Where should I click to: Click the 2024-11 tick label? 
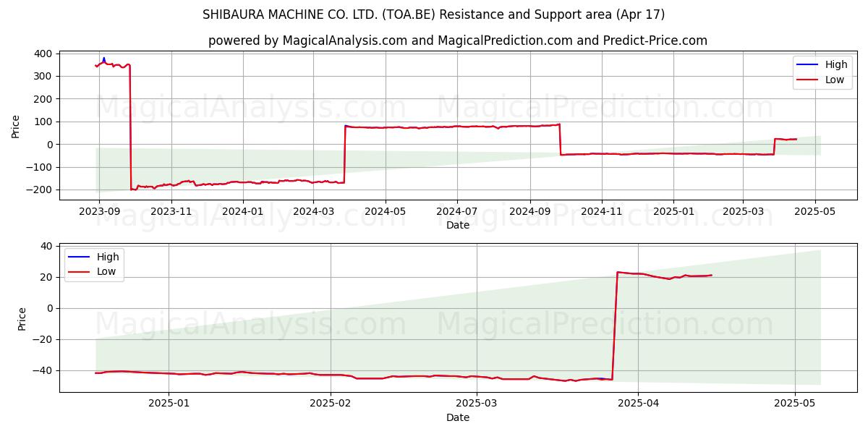tap(602, 210)
